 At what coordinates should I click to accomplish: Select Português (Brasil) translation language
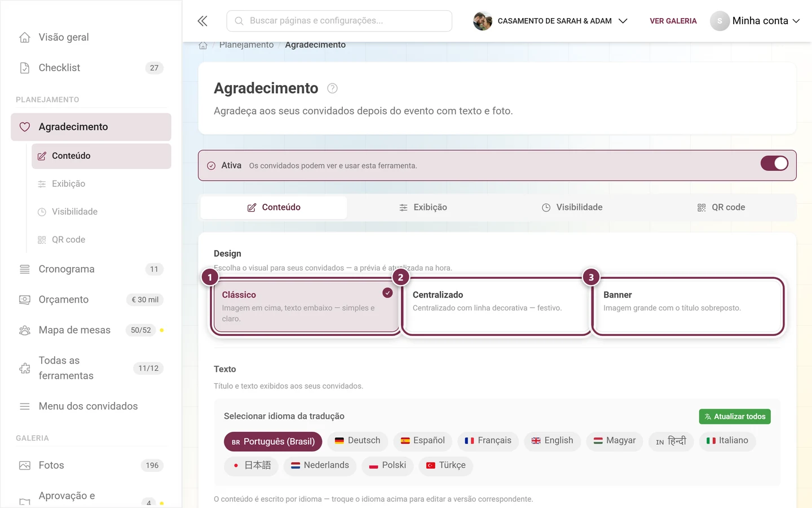tap(273, 441)
